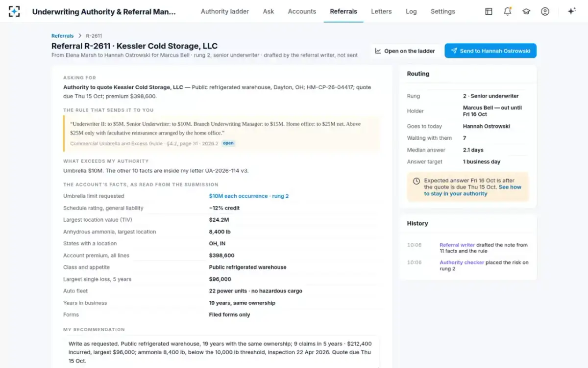Click the Filed forms only value
The image size is (588, 368).
pos(229,315)
